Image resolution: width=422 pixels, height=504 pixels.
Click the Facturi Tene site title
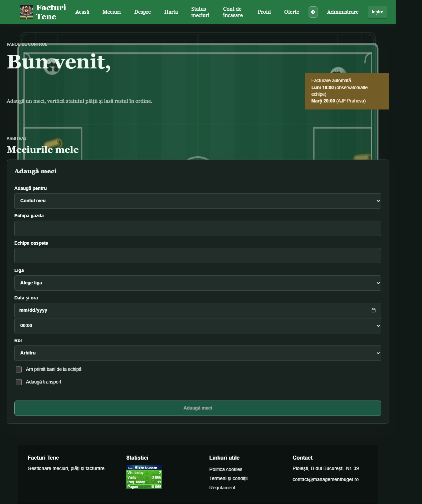pos(51,12)
